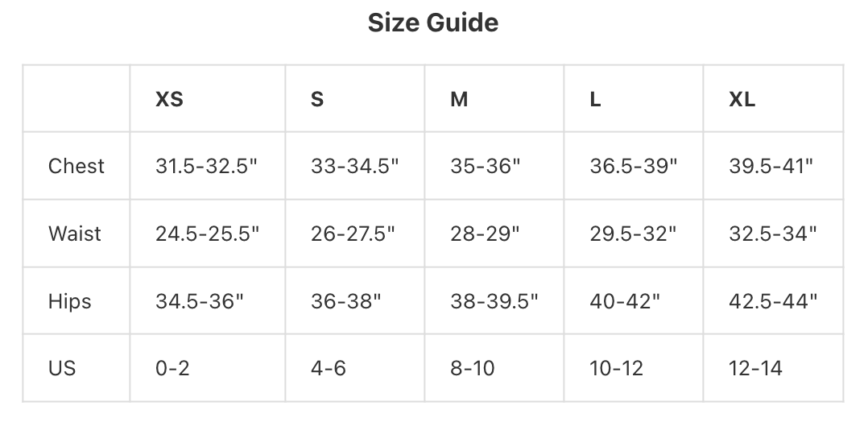Select the 29.5-32" waist cell
Screen dimensions: 868x422
click(x=634, y=234)
